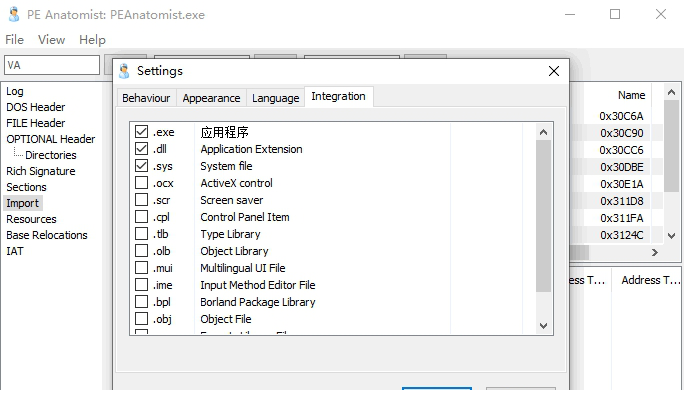Select Log in the sidebar tree
This screenshot has width=684, height=405.
(x=15, y=91)
